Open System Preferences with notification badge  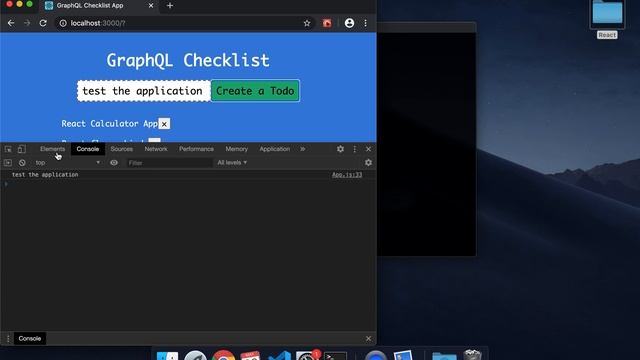[307, 356]
